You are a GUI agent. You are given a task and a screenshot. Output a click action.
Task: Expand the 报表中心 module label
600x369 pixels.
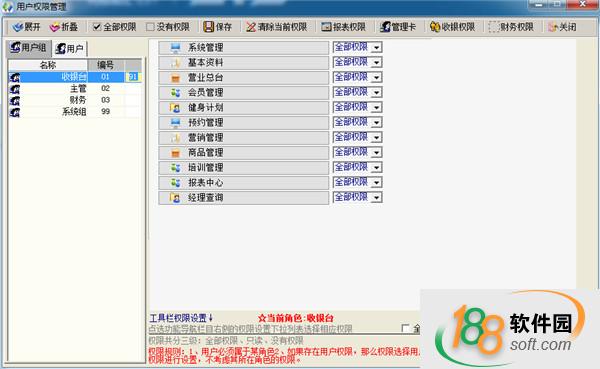coord(205,183)
